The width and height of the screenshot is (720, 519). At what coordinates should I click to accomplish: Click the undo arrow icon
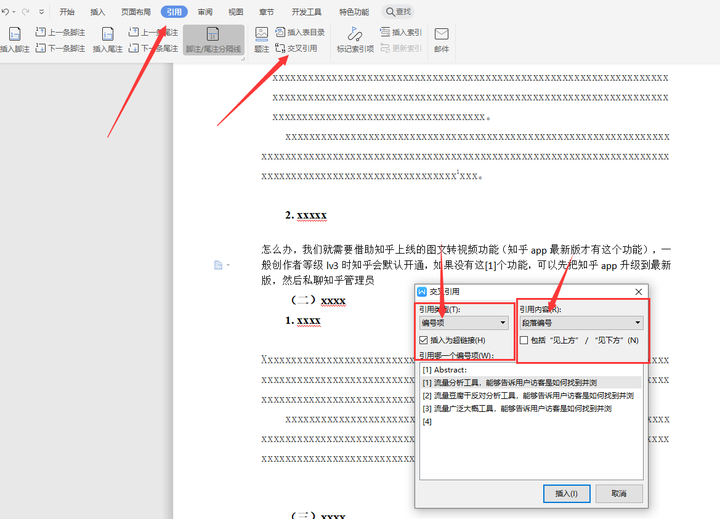[x=8, y=12]
